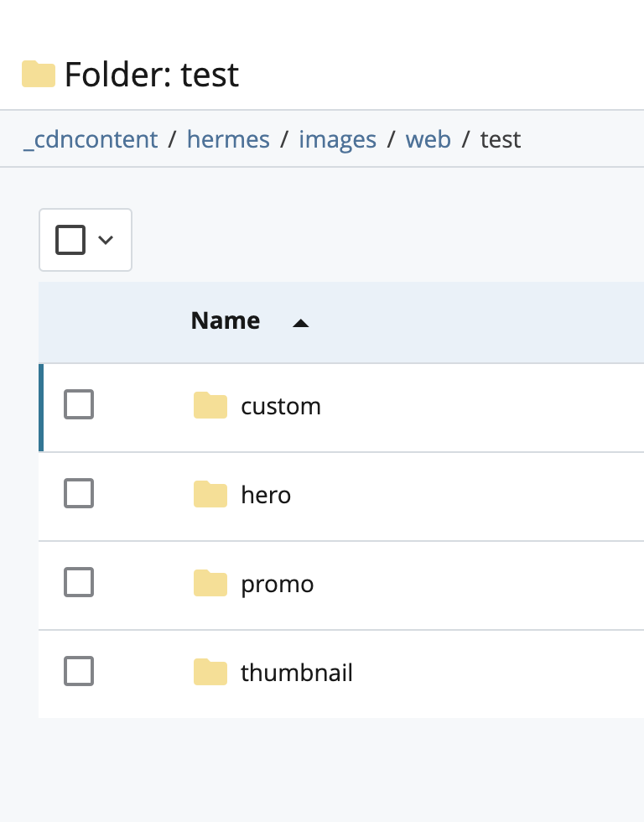
Task: Click the hero folder icon
Action: pos(210,494)
